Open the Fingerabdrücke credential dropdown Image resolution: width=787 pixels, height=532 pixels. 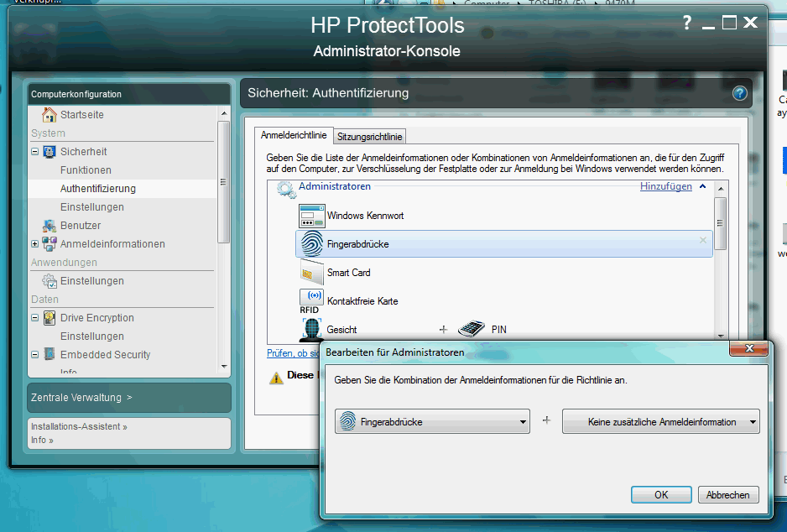tap(432, 421)
